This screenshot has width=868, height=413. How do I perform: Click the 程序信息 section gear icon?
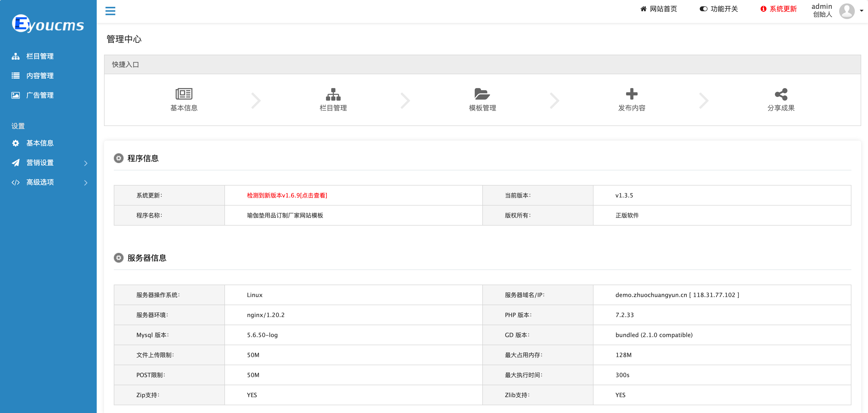119,158
